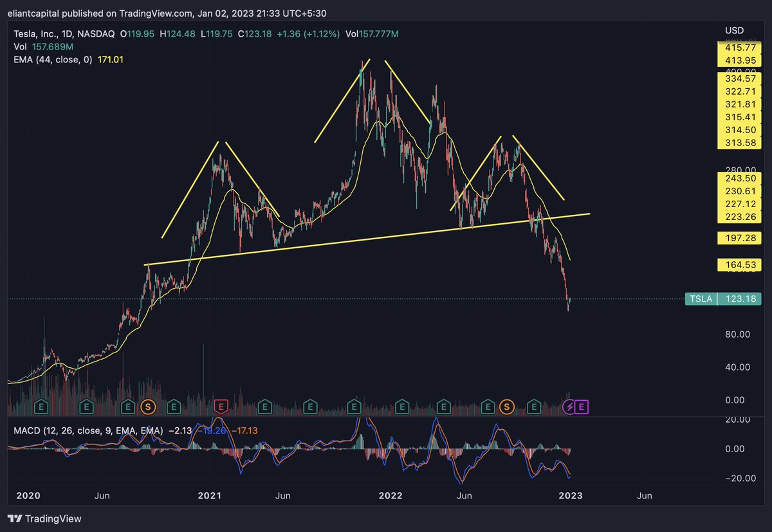This screenshot has width=772, height=532.
Task: Click the 415.77 yellow price label
Action: coord(739,48)
